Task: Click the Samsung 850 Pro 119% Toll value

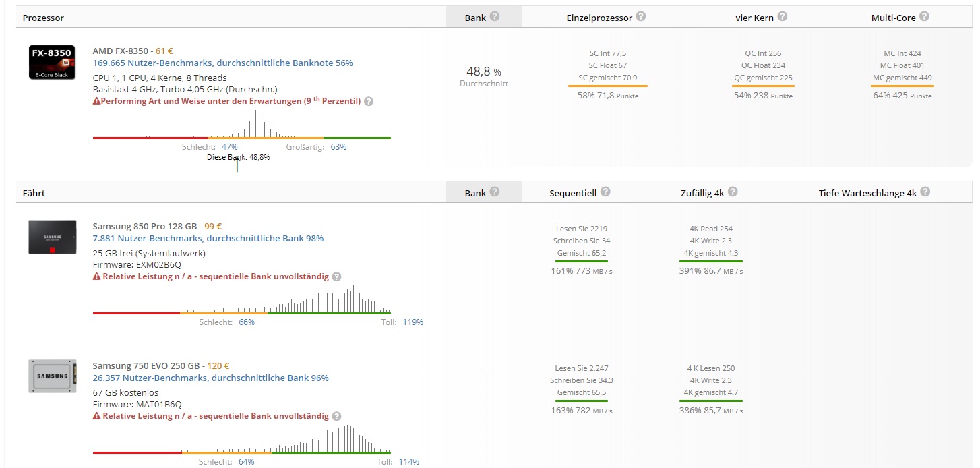Action: pyautogui.click(x=413, y=322)
